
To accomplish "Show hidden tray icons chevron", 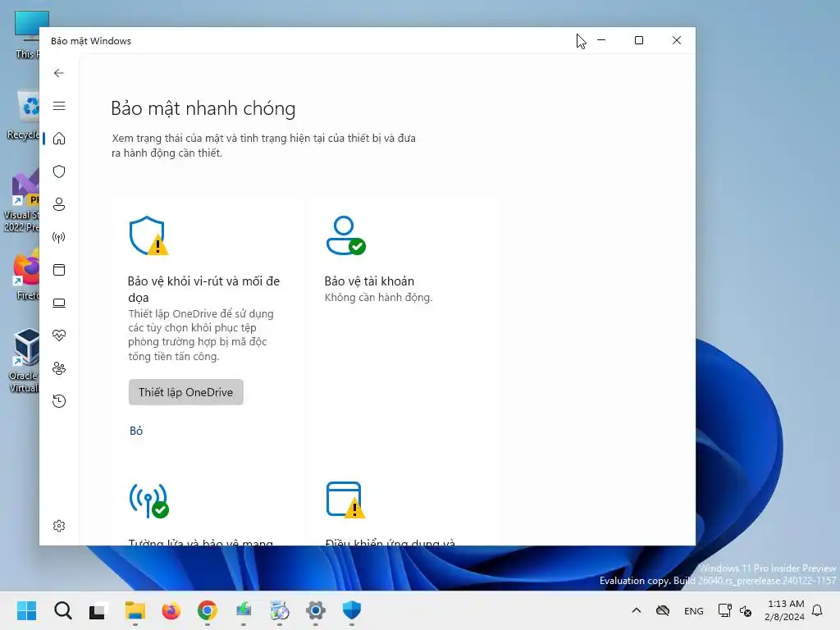I will (x=637, y=610).
